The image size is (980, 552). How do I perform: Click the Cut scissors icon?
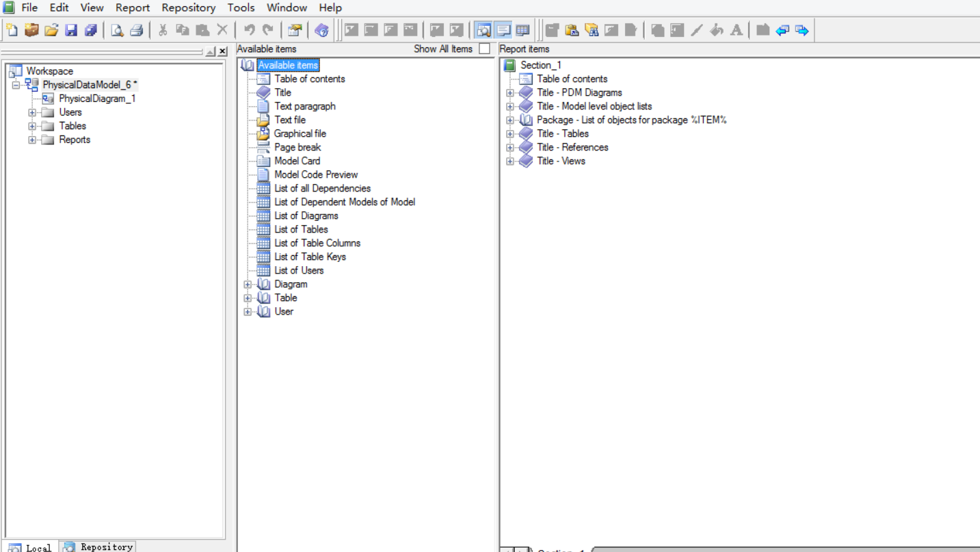click(163, 30)
